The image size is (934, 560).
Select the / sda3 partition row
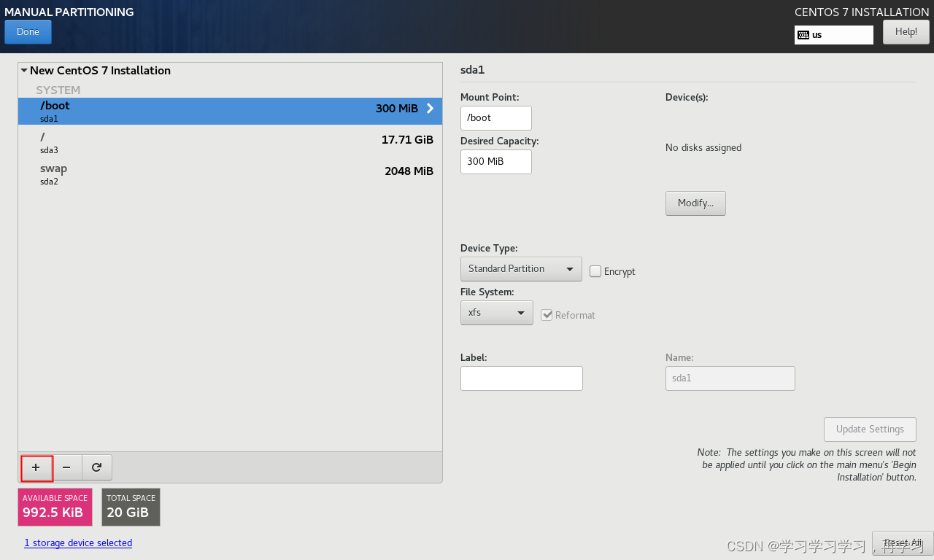tap(230, 143)
